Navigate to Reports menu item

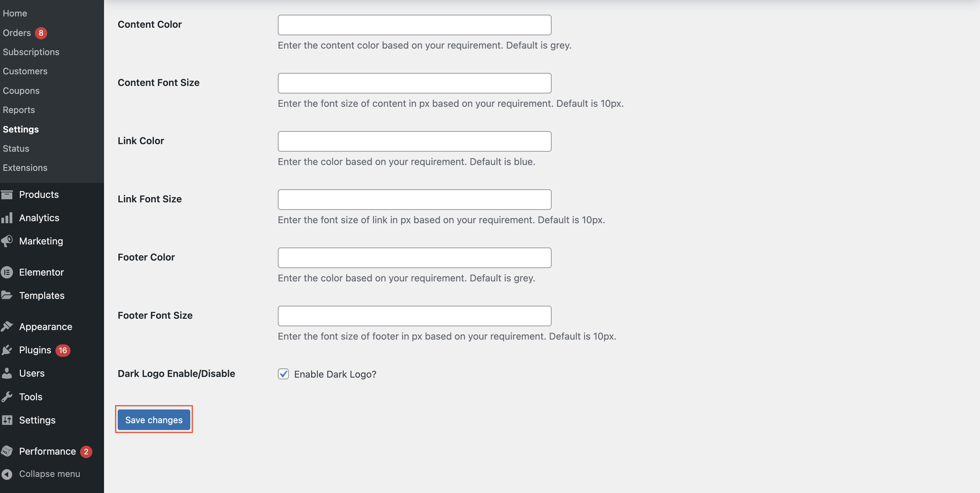click(x=18, y=110)
